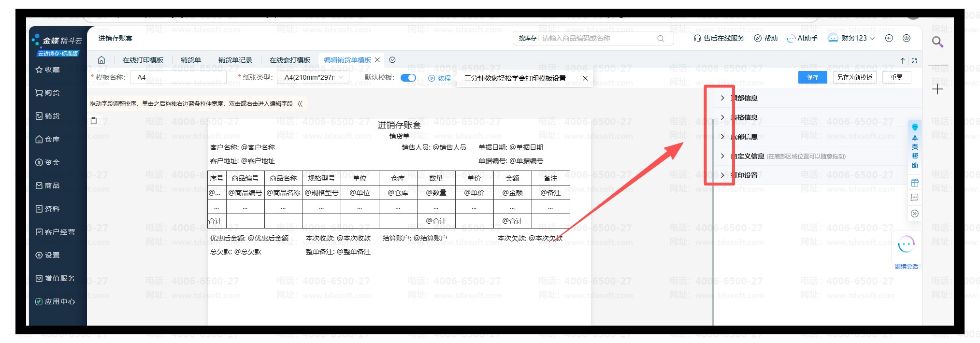Click the 另存为新模板 button

pos(854,77)
